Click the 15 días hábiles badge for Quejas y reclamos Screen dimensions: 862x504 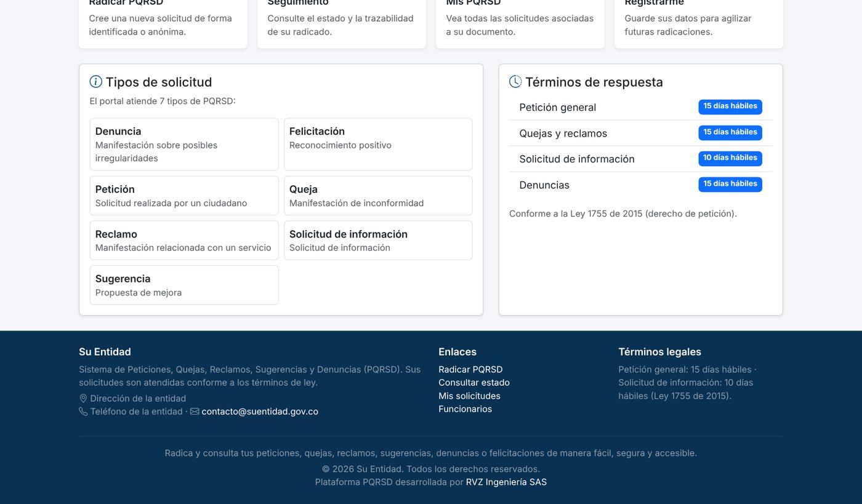730,132
